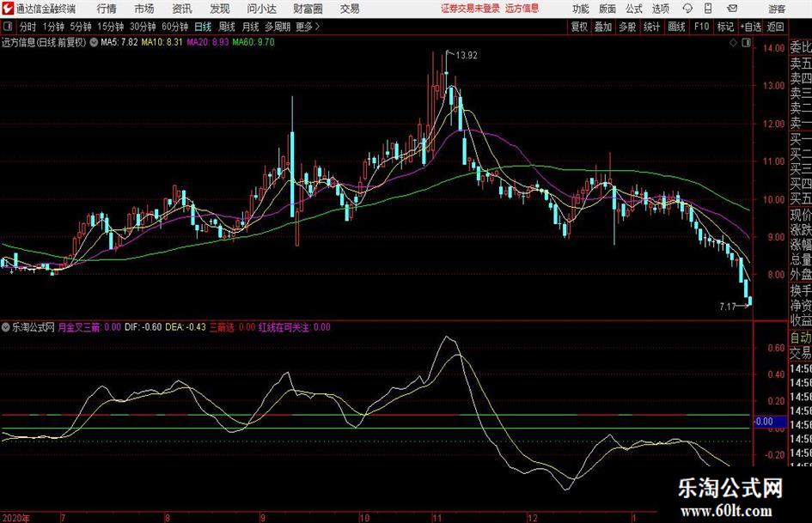Open the 问小达 menu
Screen dimensions: 812x523
coord(261,9)
